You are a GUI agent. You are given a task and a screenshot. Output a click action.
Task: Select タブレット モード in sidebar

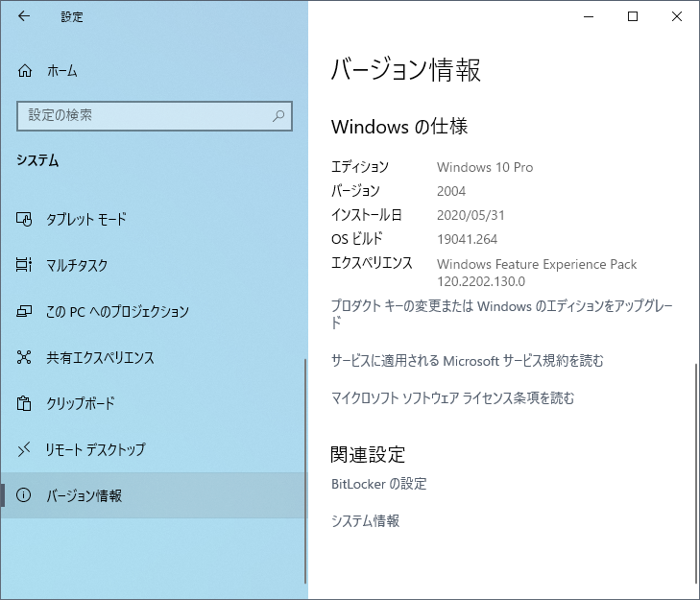pyautogui.click(x=154, y=219)
